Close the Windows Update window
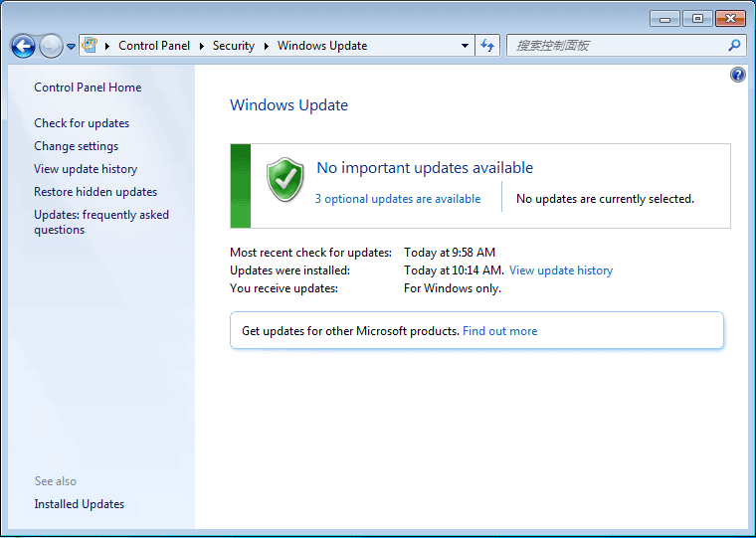 click(731, 19)
